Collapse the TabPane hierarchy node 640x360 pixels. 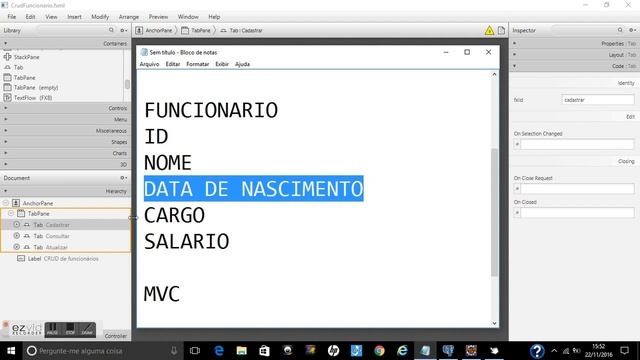[x=11, y=213]
